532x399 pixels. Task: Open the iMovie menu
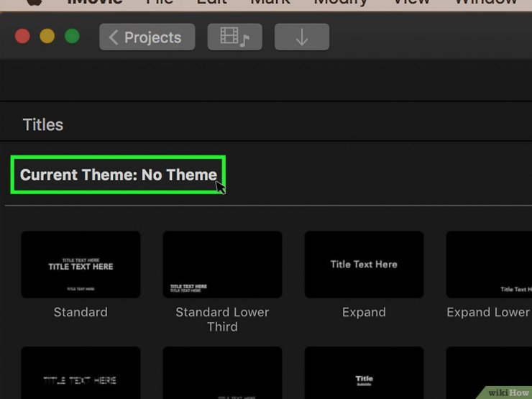click(x=96, y=2)
